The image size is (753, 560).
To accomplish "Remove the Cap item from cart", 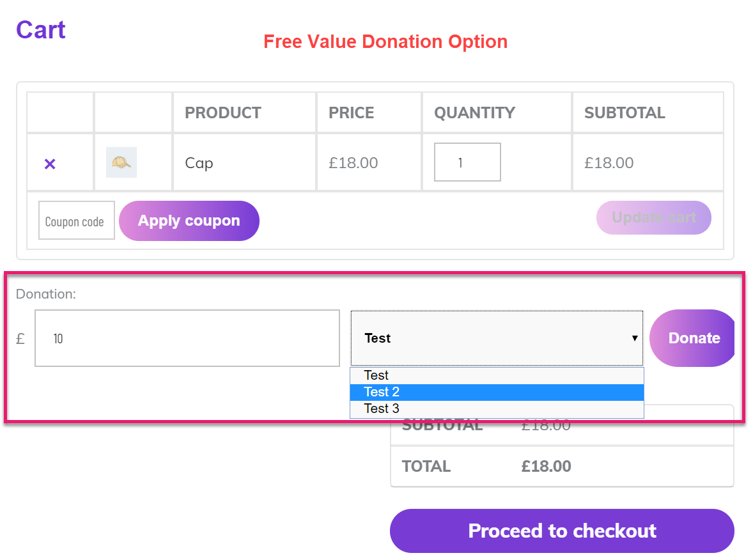I will coord(50,164).
